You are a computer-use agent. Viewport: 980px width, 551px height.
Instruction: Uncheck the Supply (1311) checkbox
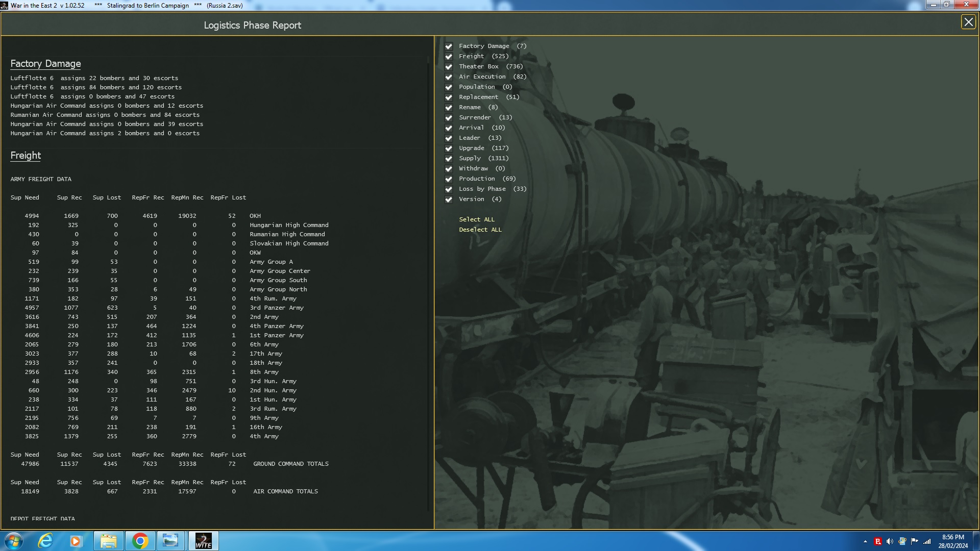tap(449, 159)
